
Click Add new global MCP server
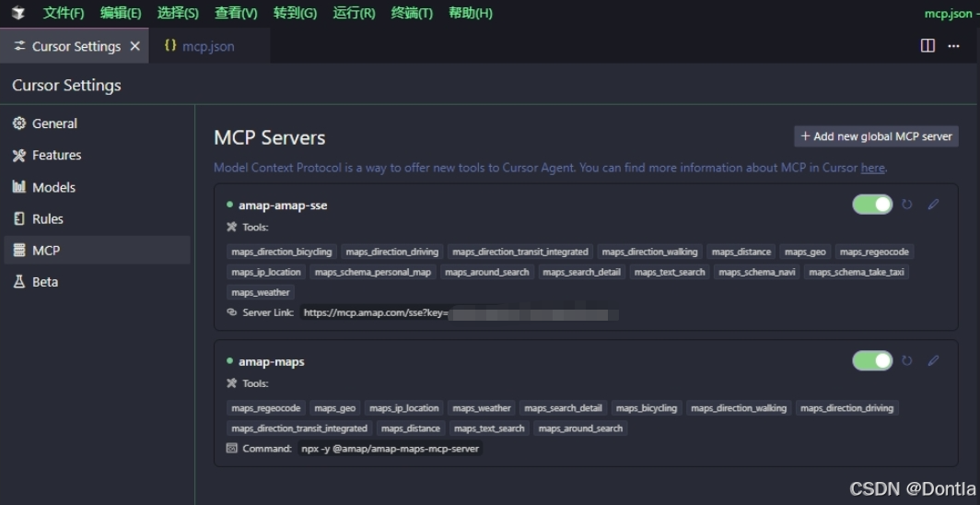pos(876,136)
